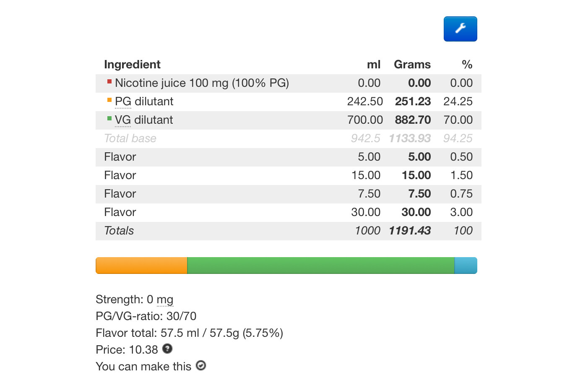Click the Ingredient column header

coord(132,65)
